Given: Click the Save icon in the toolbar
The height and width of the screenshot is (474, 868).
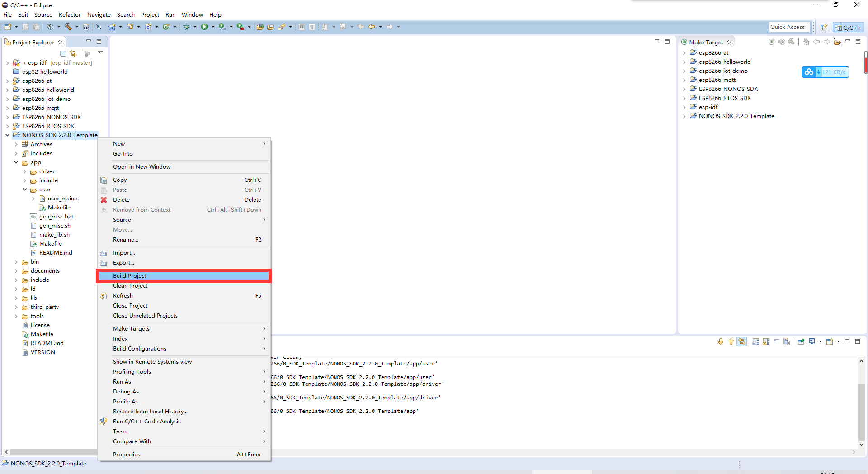Looking at the screenshot, I should click(x=26, y=27).
